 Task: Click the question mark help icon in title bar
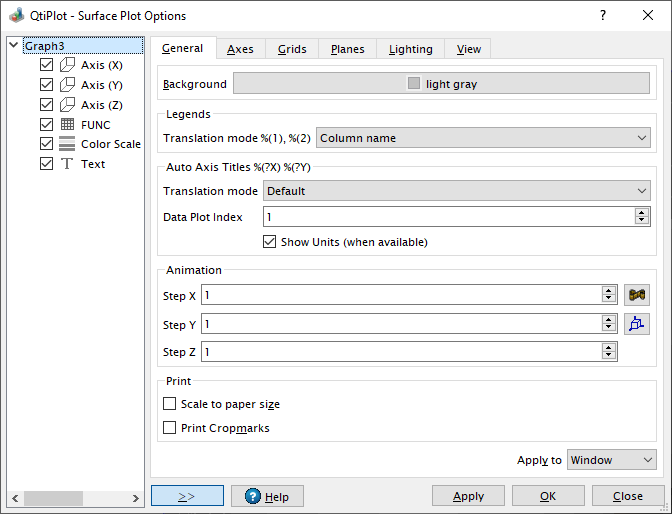[x=602, y=16]
